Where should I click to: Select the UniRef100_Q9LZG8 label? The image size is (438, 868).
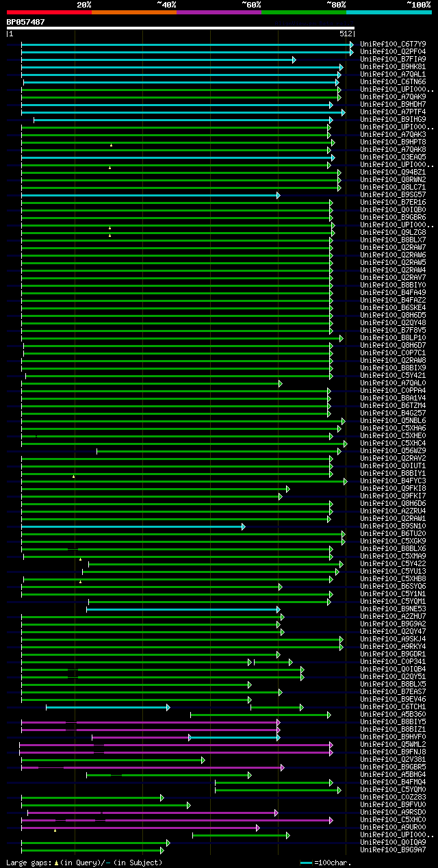point(394,232)
